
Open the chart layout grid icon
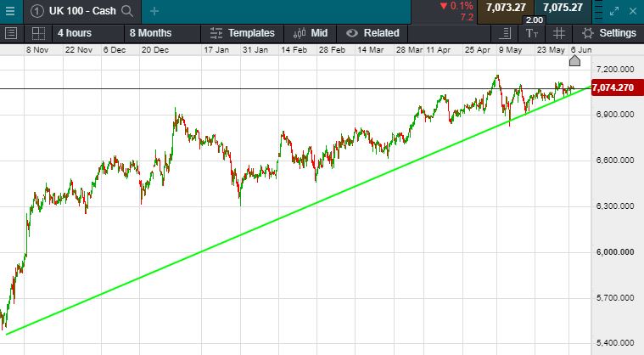pyautogui.click(x=39, y=33)
